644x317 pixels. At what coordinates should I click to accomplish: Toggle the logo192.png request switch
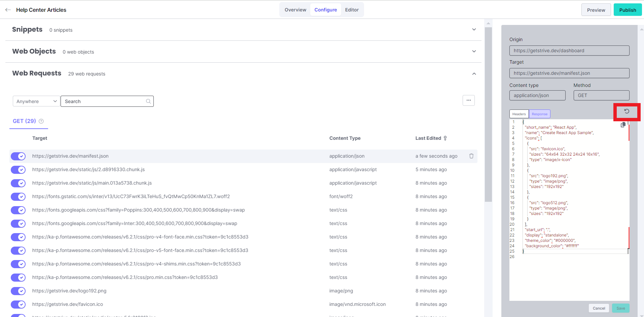tap(18, 291)
